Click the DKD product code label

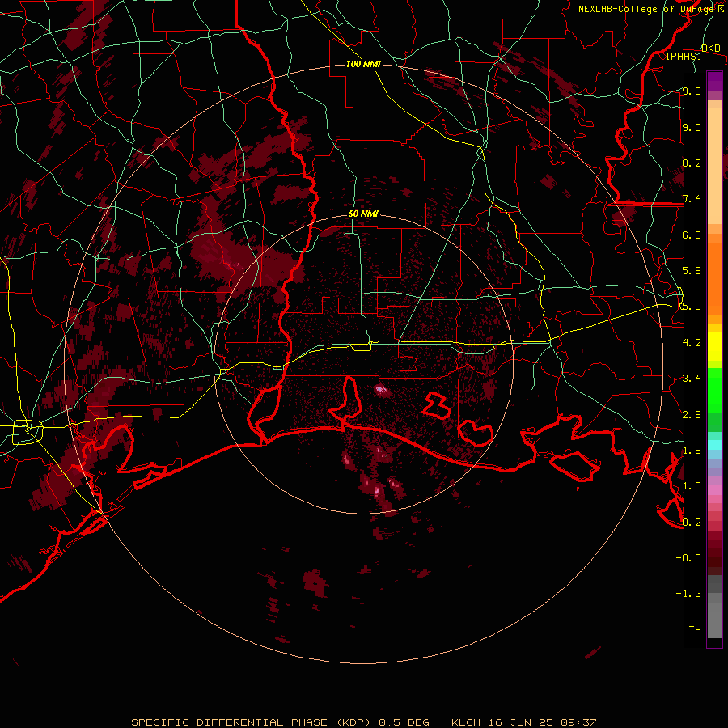[x=711, y=49]
